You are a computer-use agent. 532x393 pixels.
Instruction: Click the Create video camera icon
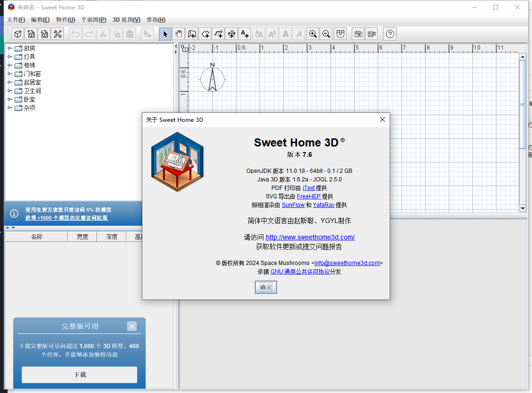point(372,34)
